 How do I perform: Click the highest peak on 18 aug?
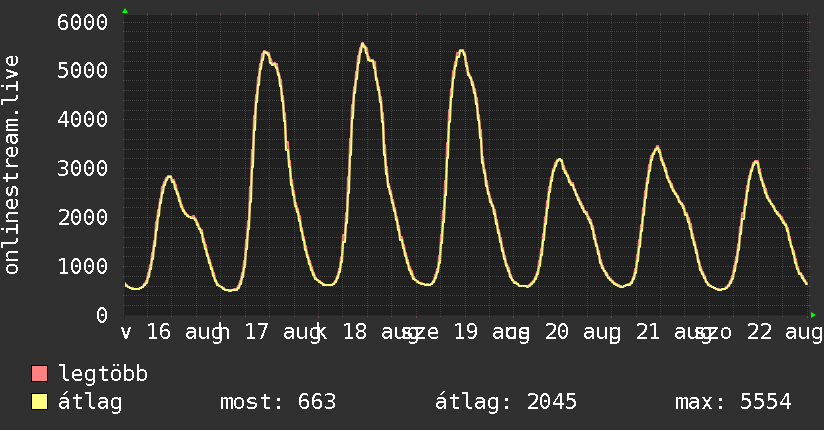point(363,44)
